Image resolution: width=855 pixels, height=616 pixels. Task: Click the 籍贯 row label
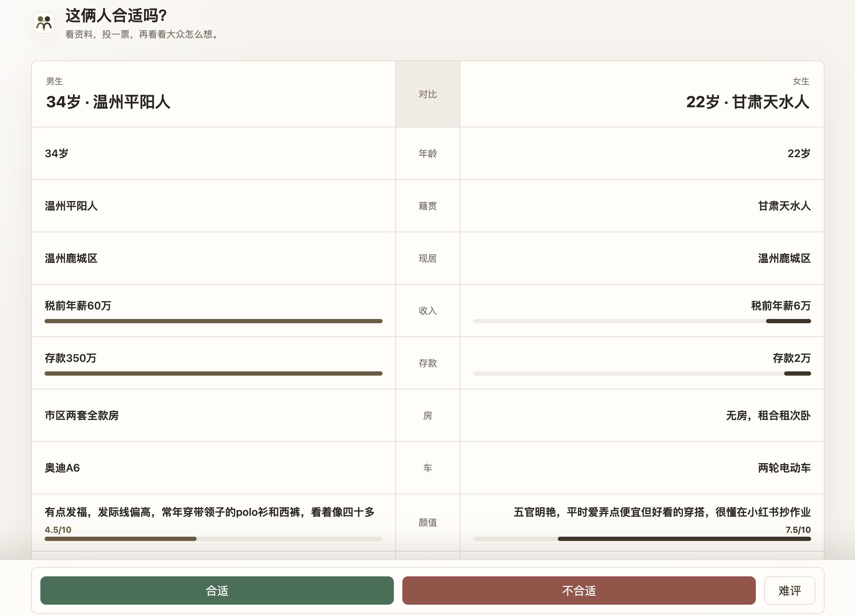427,206
